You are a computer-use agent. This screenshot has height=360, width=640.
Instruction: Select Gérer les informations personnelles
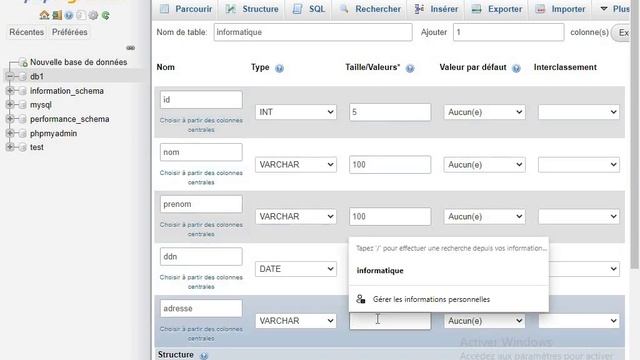pos(449,299)
